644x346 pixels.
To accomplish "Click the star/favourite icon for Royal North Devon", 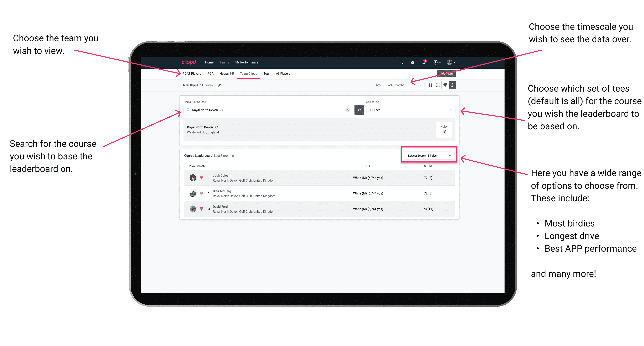I will [x=359, y=110].
